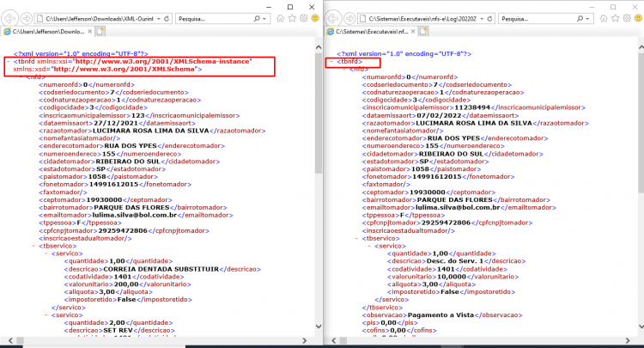This screenshot has width=644, height=348.
Task: Open Tools gear in right window
Action: click(x=627, y=18)
